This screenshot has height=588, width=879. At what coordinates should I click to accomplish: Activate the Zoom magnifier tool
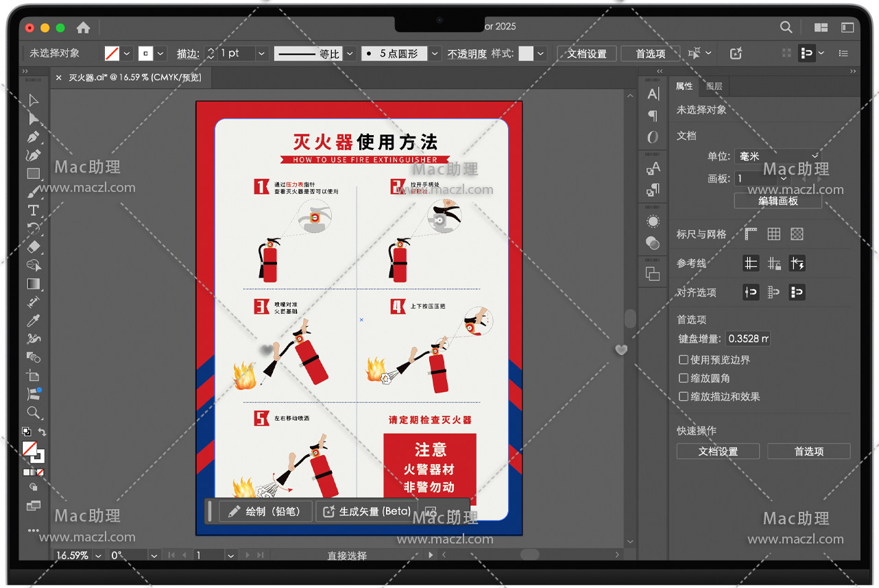33,413
